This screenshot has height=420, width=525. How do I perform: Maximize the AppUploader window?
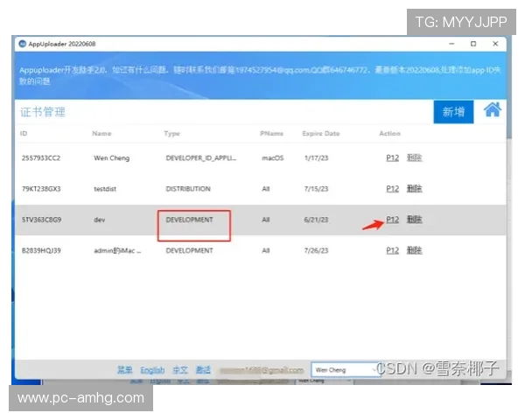[x=473, y=44]
